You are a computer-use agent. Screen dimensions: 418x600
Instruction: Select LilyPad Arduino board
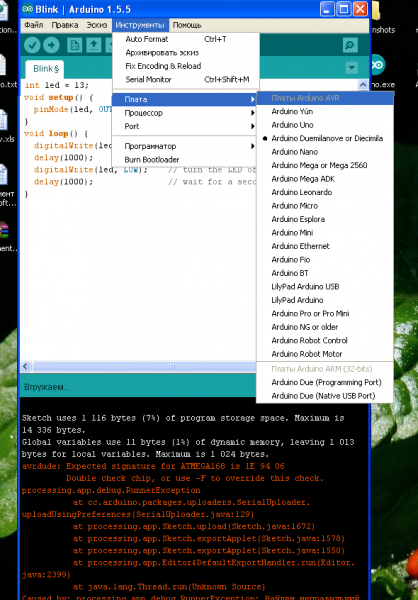pyautogui.click(x=325, y=300)
